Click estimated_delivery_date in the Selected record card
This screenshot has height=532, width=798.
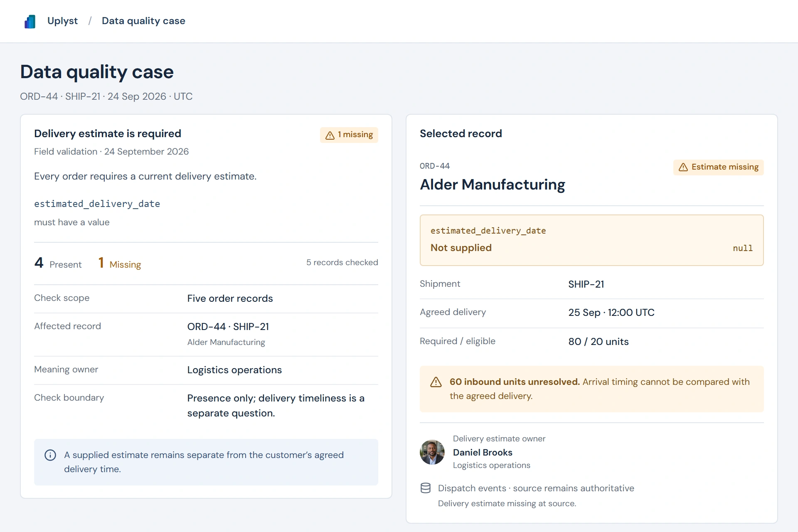tap(488, 231)
